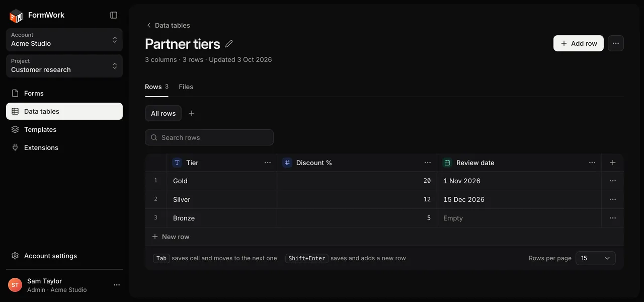Click the 1 Nov 2026 review date cell

pos(519,181)
